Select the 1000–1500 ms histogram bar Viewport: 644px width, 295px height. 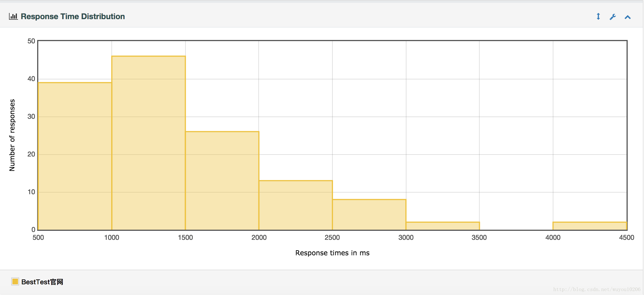coord(149,143)
